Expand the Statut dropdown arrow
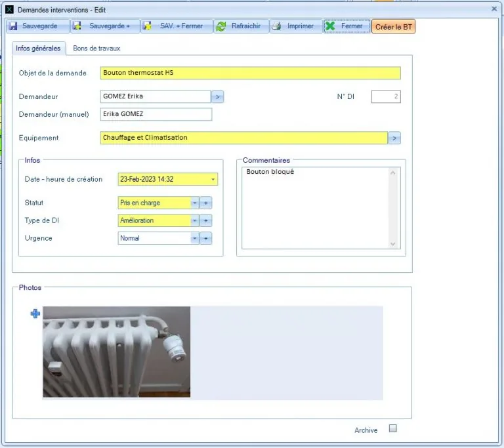 tap(195, 203)
